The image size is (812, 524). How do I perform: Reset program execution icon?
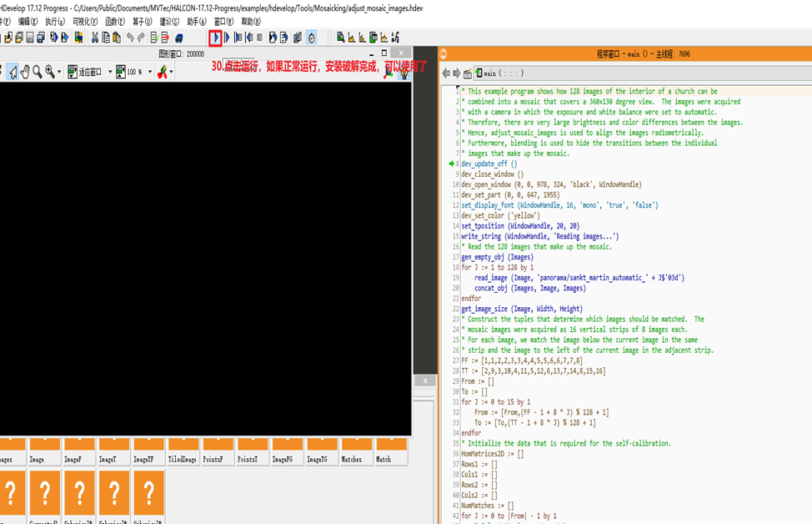273,38
